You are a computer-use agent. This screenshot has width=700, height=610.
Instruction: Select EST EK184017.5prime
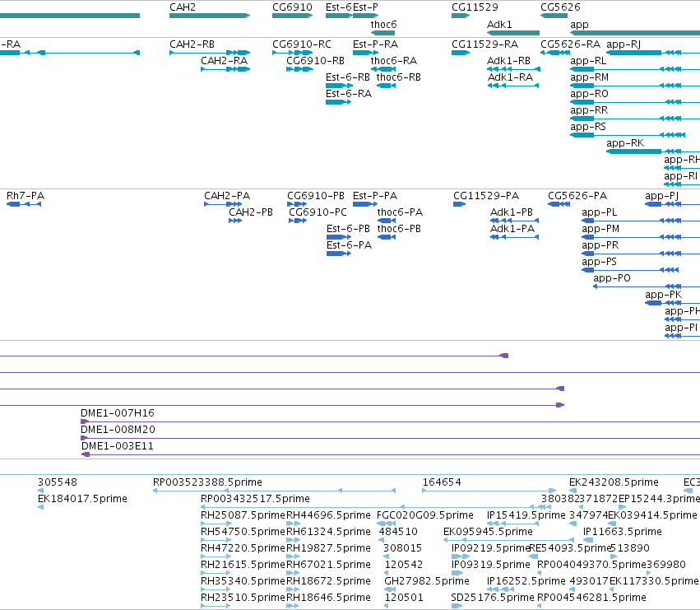pos(40,507)
